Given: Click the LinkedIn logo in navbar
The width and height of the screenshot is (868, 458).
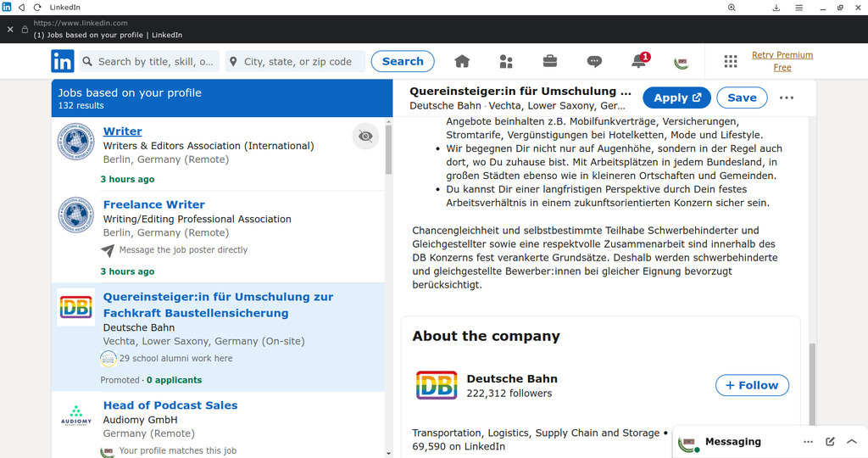Looking at the screenshot, I should click(x=62, y=61).
